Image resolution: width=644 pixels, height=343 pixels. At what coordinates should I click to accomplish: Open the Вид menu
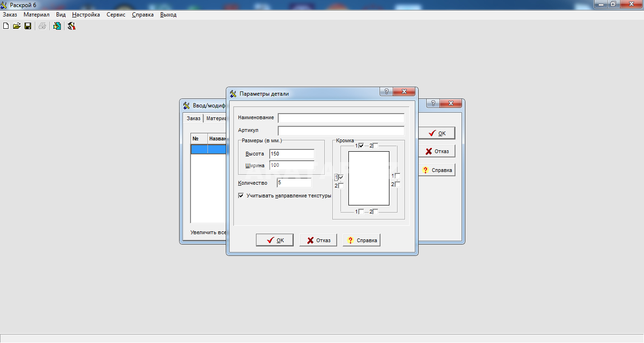(61, 15)
